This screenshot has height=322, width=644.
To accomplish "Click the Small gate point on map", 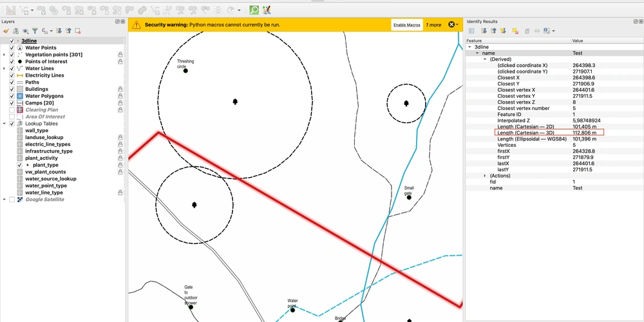I will pos(409,198).
